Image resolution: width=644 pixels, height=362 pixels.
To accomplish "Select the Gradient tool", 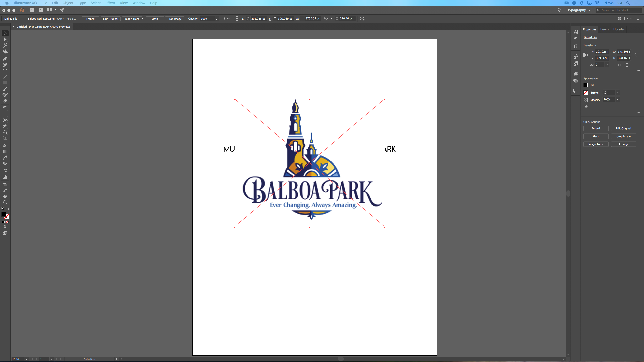I will 5,152.
